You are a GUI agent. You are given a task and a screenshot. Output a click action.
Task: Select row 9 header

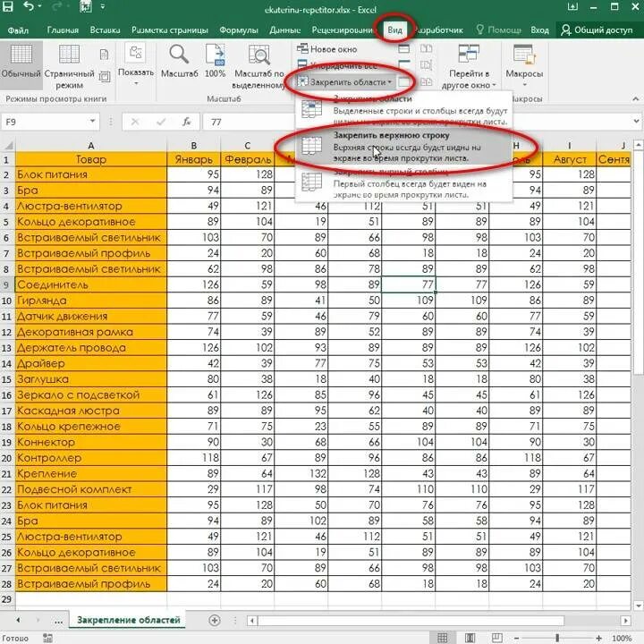point(7,284)
